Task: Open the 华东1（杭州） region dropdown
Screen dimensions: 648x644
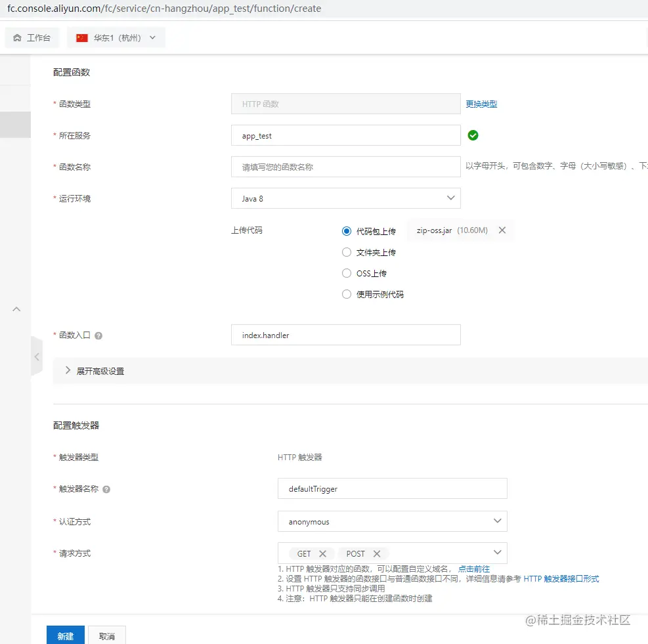Action: pyautogui.click(x=116, y=38)
